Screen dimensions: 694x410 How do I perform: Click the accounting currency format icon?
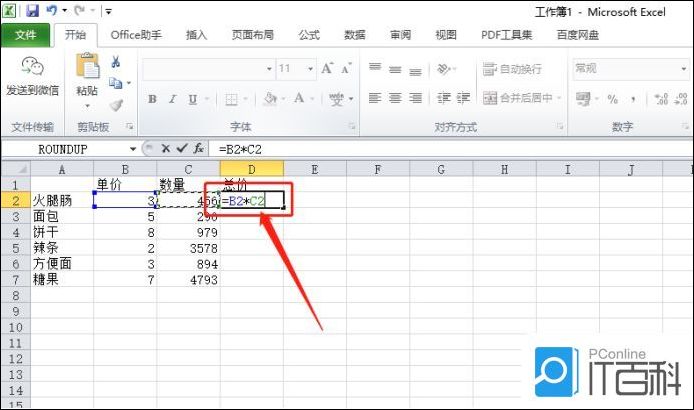[x=583, y=99]
